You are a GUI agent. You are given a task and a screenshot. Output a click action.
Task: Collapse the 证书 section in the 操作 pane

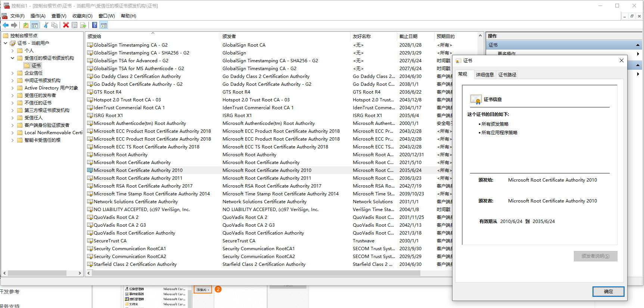point(638,45)
